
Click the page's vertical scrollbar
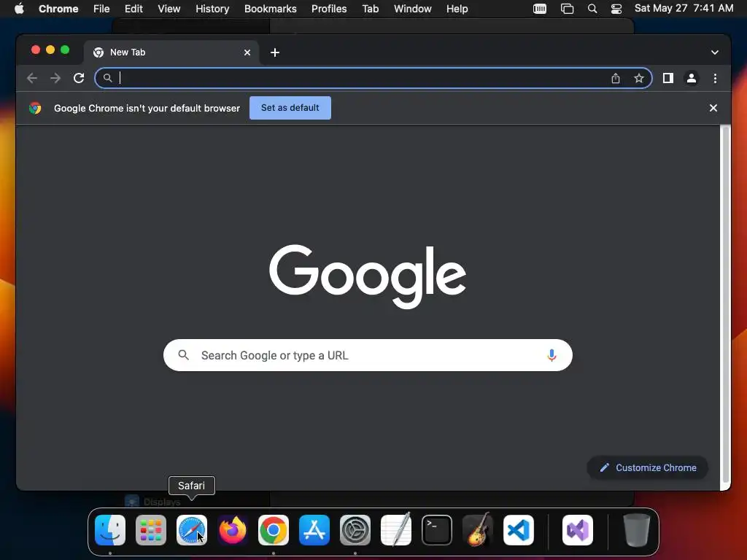[726, 305]
